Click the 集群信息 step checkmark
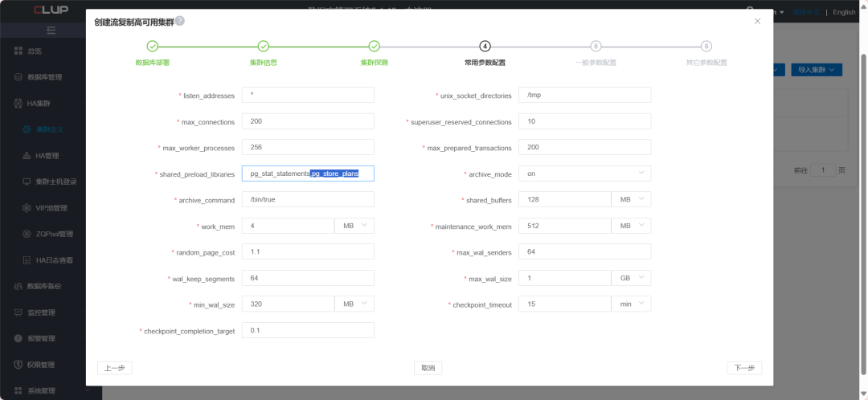This screenshot has height=400, width=868. 264,46
